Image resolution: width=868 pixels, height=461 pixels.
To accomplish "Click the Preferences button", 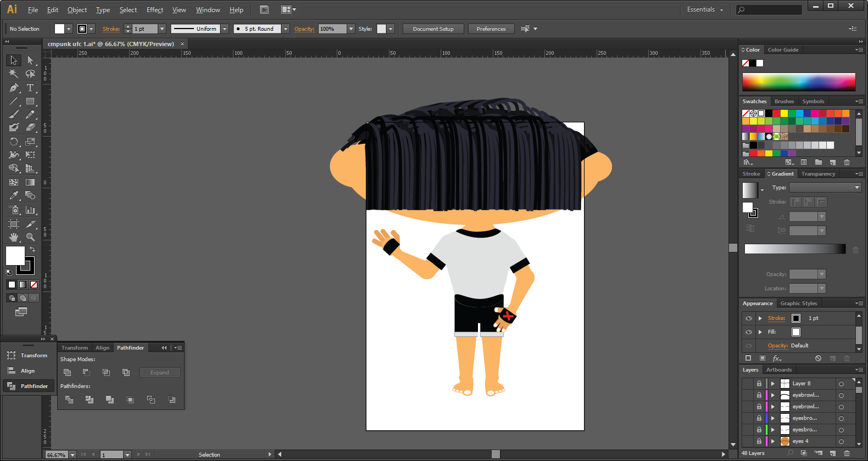I will click(491, 29).
